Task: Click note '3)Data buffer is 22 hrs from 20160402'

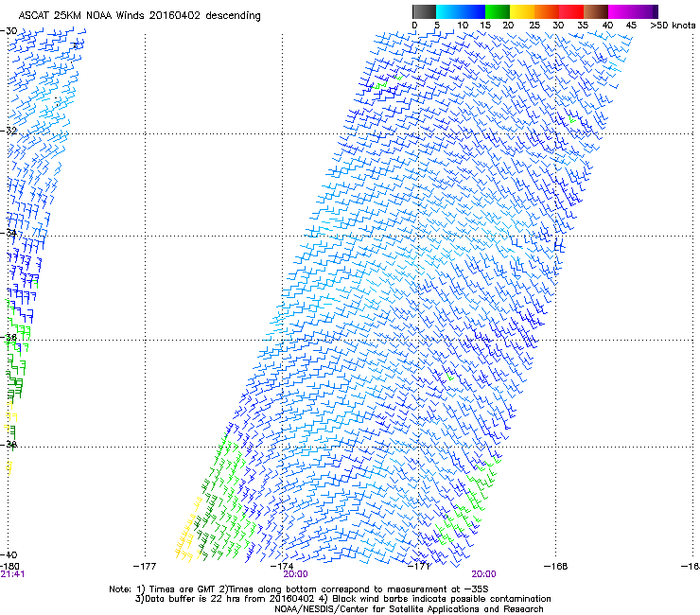Action: [224, 599]
